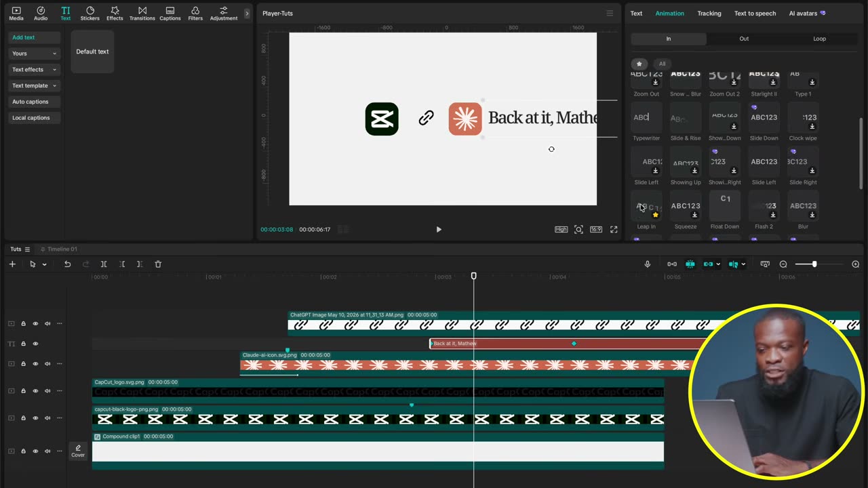Open the preview axis dropdown arrow
Viewport: 868px width, 488px height.
pyautogui.click(x=743, y=264)
